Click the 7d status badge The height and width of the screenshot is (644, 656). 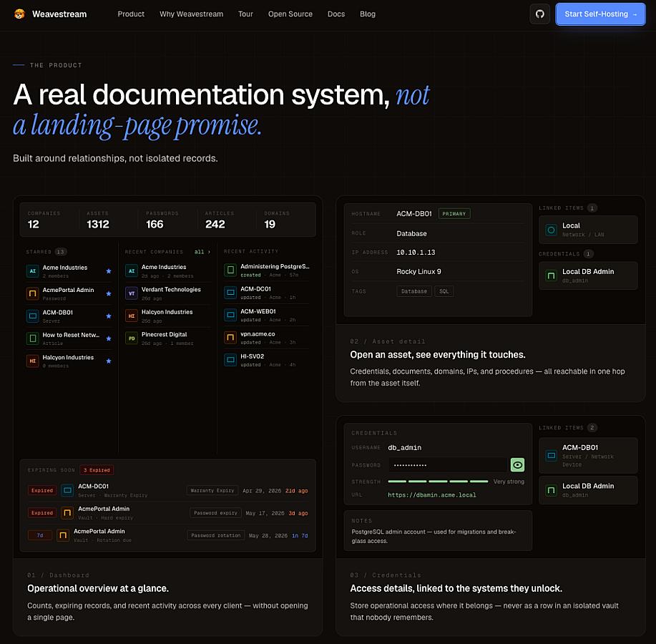40,535
